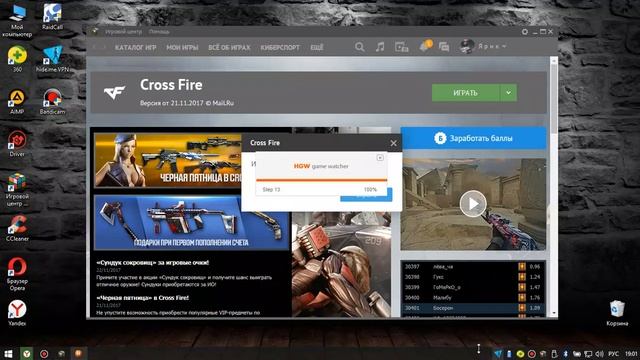Open the CCleaner desktop shortcut
The width and height of the screenshot is (640, 360).
click(x=17, y=229)
